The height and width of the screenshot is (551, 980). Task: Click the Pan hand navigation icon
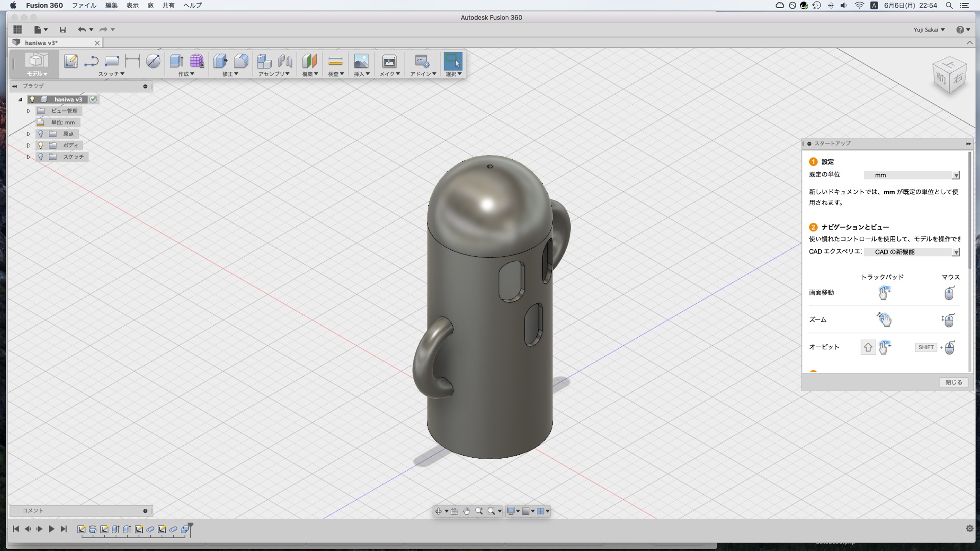467,511
